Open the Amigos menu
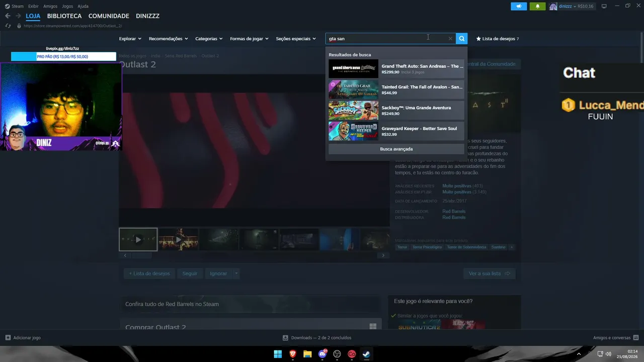The height and width of the screenshot is (362, 644). (x=50, y=6)
